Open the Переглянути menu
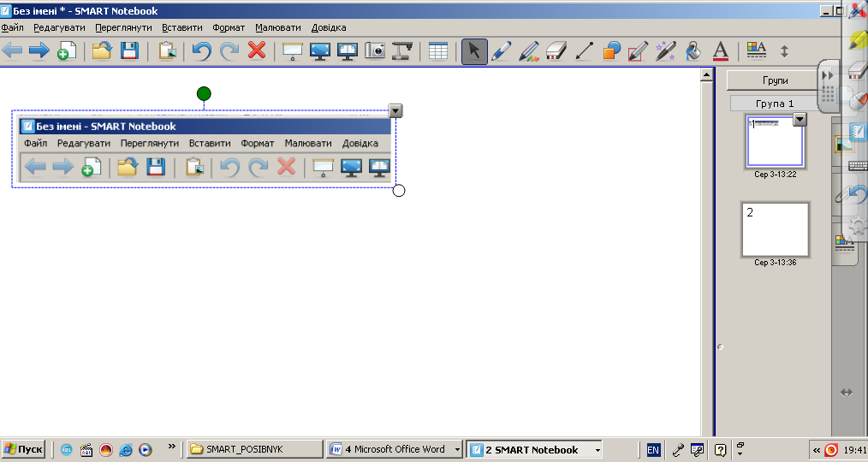This screenshot has height=462, width=868. coord(123,27)
